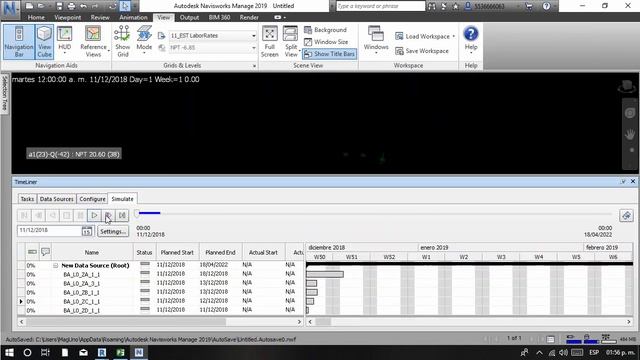
Task: Open the Review ribbon tab
Action: (100, 18)
